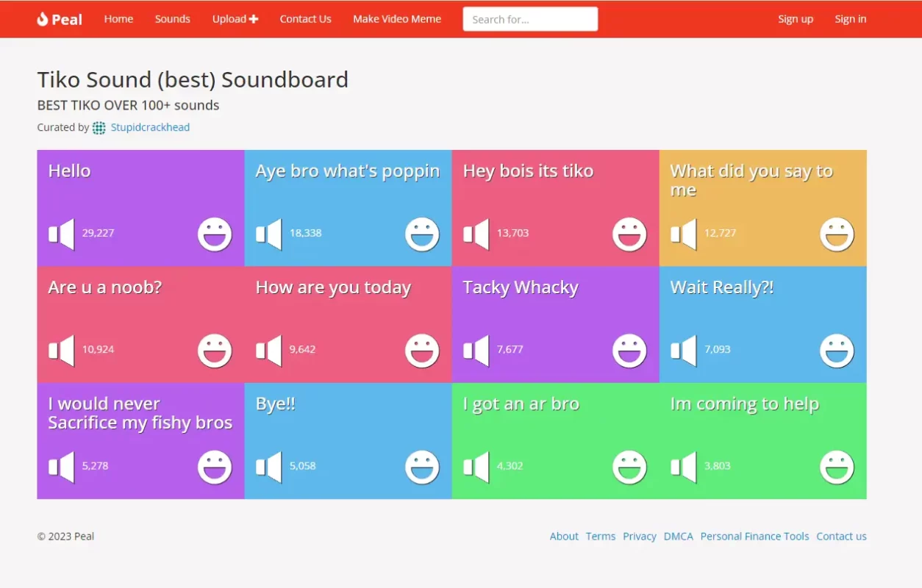Open the Terms footer link
Viewport: 922px width, 588px height.
[601, 537]
